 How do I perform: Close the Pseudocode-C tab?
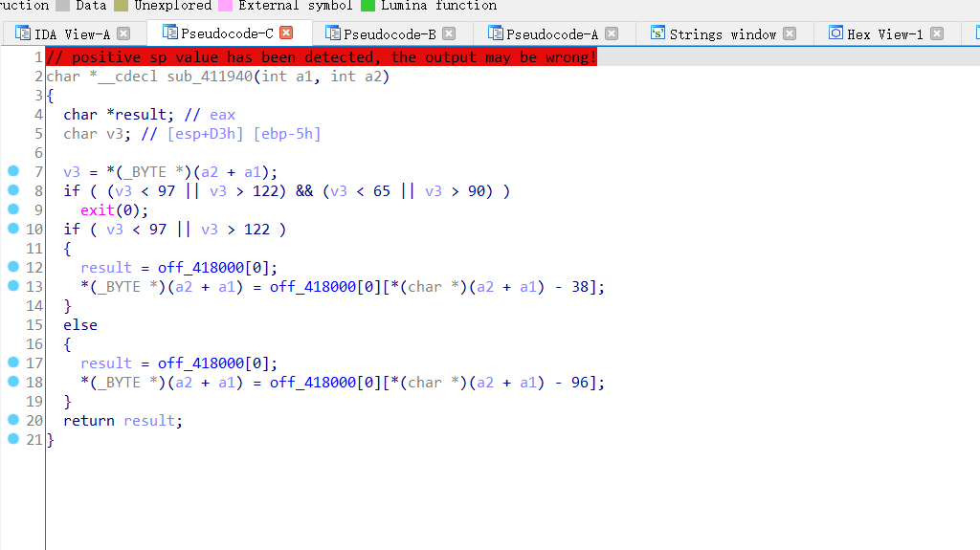pyautogui.click(x=286, y=33)
